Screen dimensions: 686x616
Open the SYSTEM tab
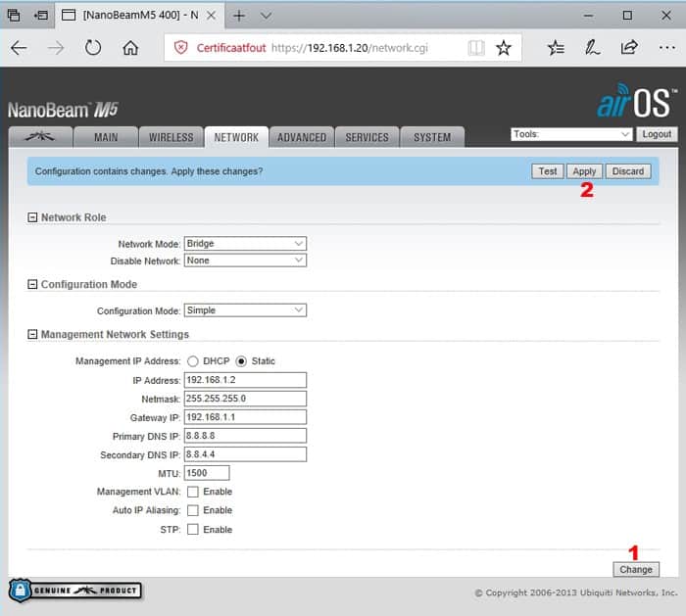(432, 137)
